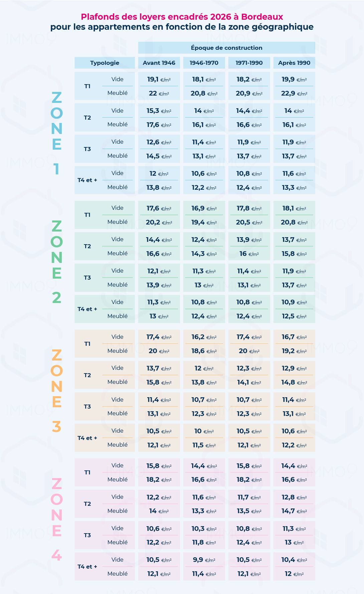Click Zone 1 'T4 et +' row label
The height and width of the screenshot is (594, 364).
pyautogui.click(x=87, y=180)
